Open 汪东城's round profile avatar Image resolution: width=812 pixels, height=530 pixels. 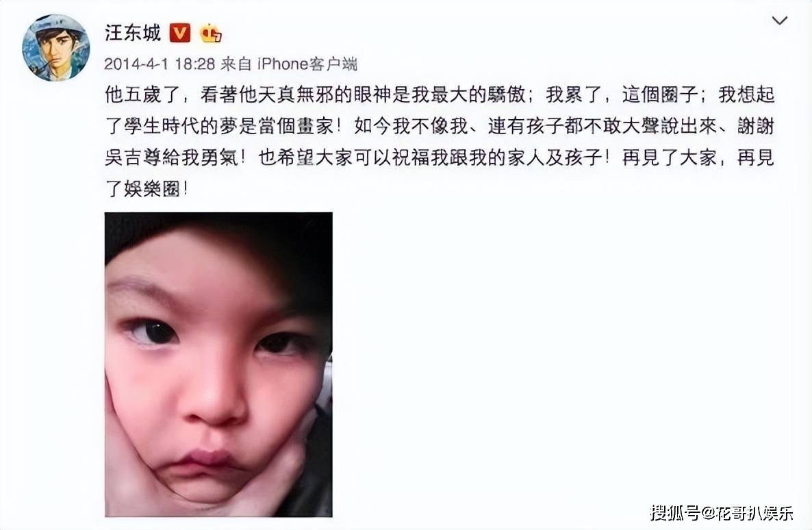pyautogui.click(x=56, y=48)
